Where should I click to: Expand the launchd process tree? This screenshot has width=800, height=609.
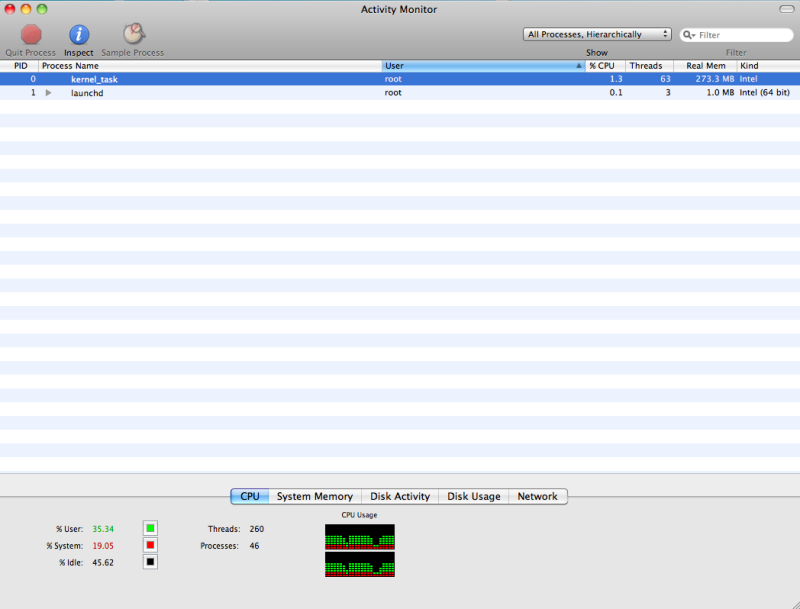48,93
